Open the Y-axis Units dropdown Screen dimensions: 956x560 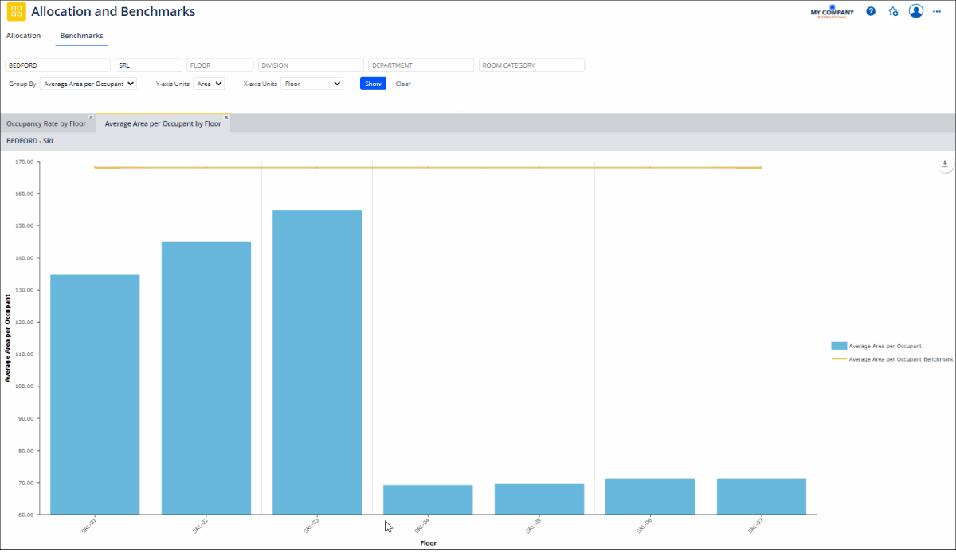click(x=210, y=83)
